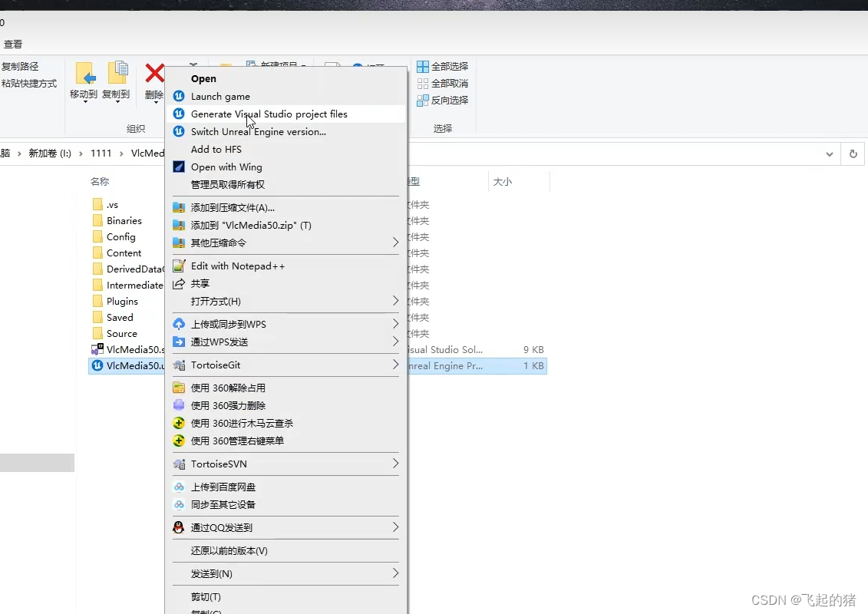This screenshot has width=868, height=614.
Task: Expand the 通过QQ发送到 submenu arrow
Action: point(395,527)
